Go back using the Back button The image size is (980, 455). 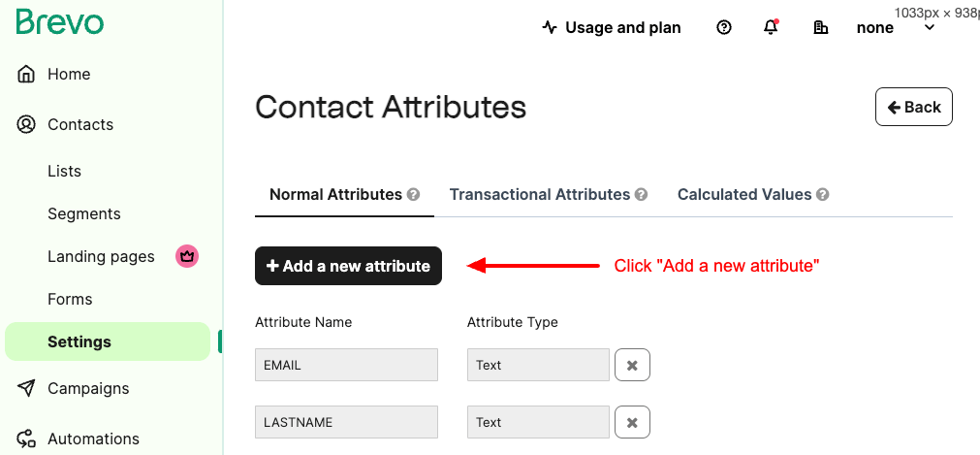914,107
